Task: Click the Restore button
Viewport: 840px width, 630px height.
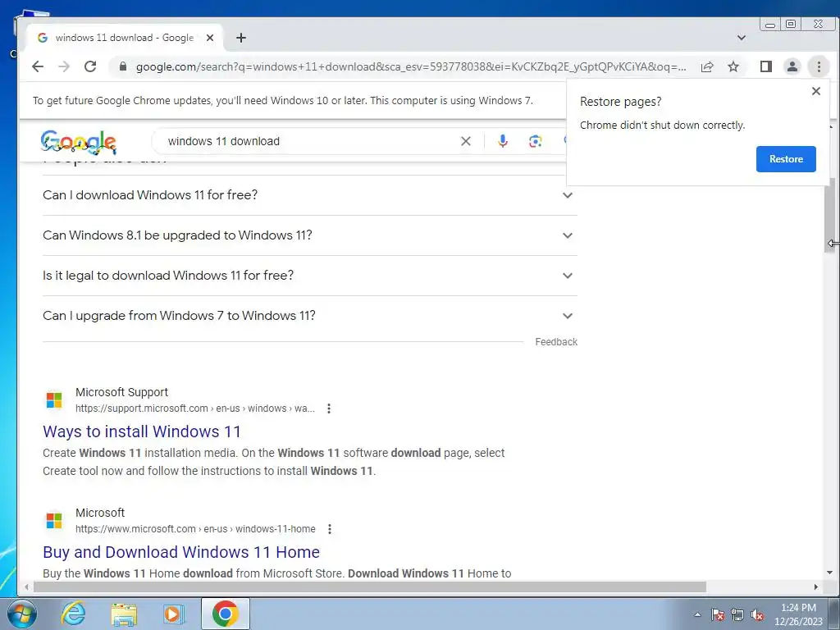Action: tap(786, 159)
